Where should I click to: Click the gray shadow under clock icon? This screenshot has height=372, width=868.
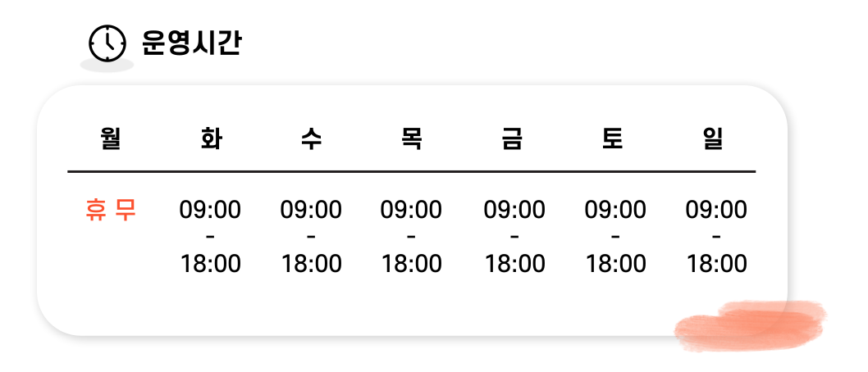click(x=107, y=65)
